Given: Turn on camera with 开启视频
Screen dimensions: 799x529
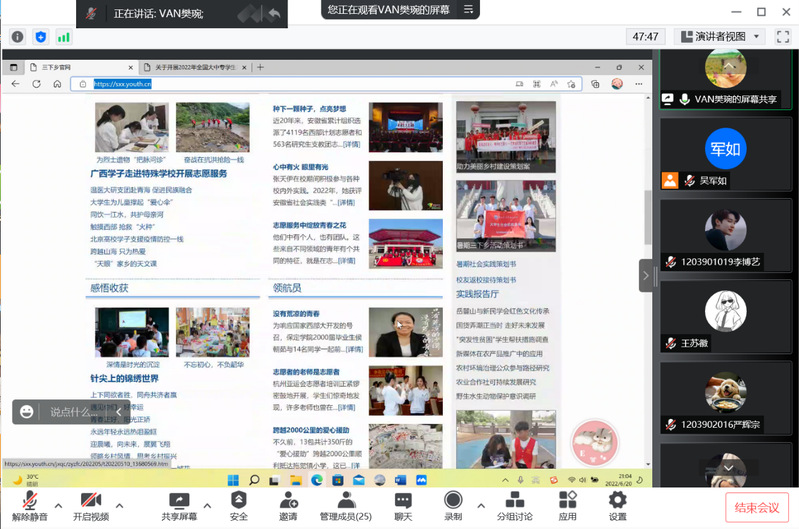Looking at the screenshot, I should 90,505.
